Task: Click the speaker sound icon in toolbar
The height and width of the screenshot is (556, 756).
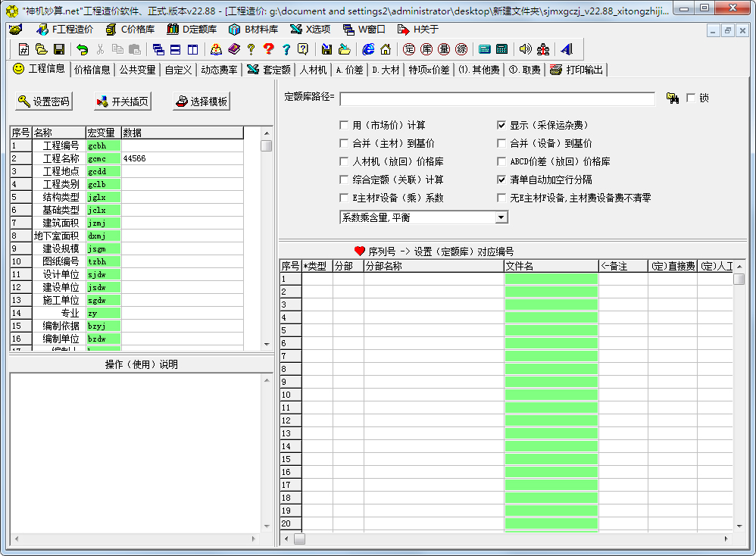Action: click(525, 49)
